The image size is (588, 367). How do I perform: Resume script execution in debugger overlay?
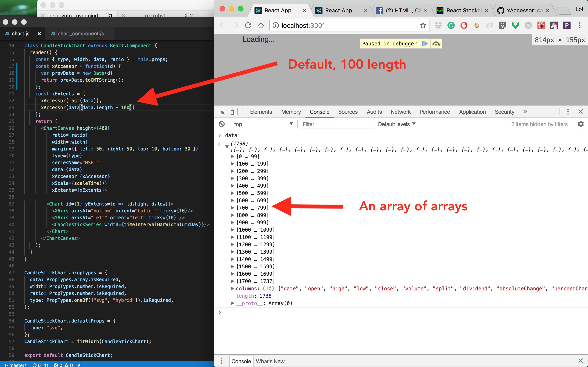pyautogui.click(x=425, y=44)
